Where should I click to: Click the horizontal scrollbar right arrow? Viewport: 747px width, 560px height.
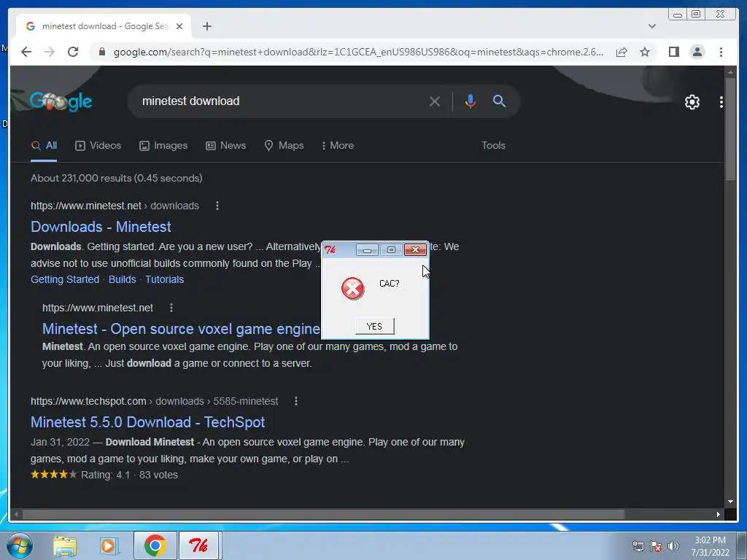(x=719, y=514)
